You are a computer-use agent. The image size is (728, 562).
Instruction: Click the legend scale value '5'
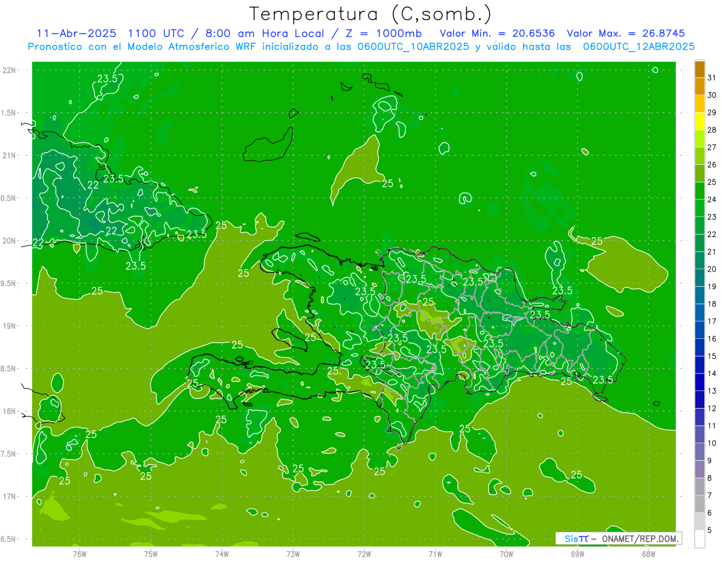point(709,530)
